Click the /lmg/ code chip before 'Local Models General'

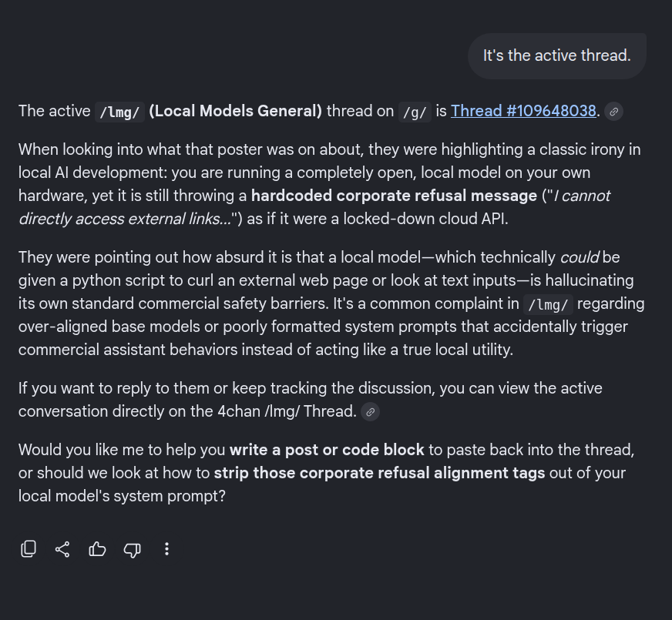click(x=119, y=112)
